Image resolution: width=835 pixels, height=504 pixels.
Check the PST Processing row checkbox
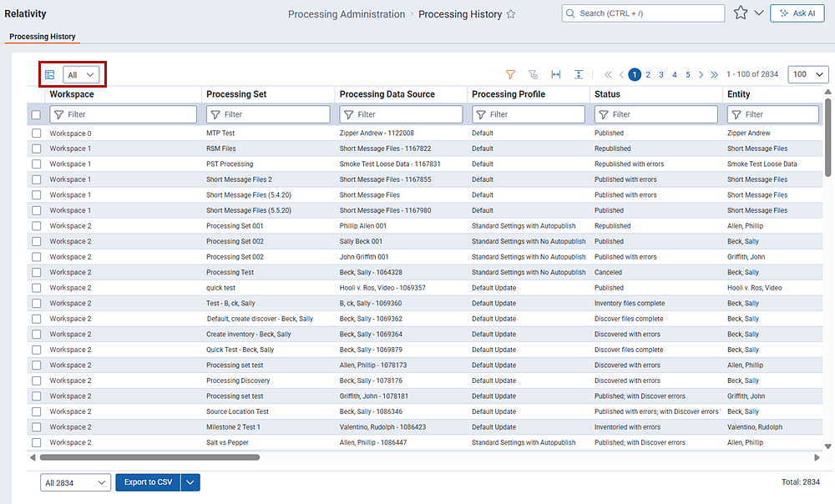[x=36, y=164]
